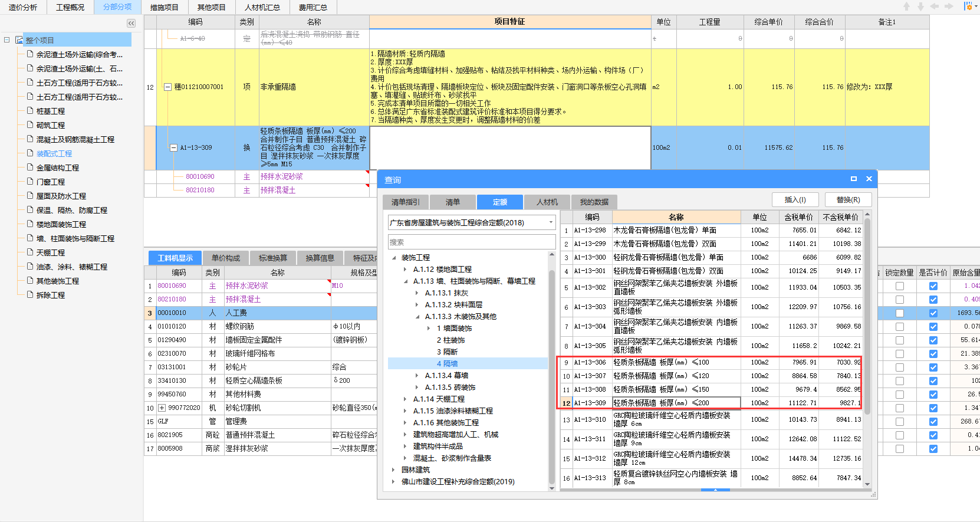This screenshot has width=980, height=522.
Task: Select quota row A1-13-298 木龙骨石膏板隔墙 单面
Action: point(711,230)
